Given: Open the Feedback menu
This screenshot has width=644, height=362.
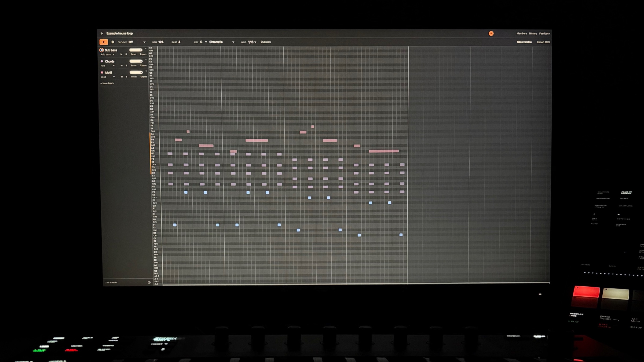Looking at the screenshot, I should point(544,34).
